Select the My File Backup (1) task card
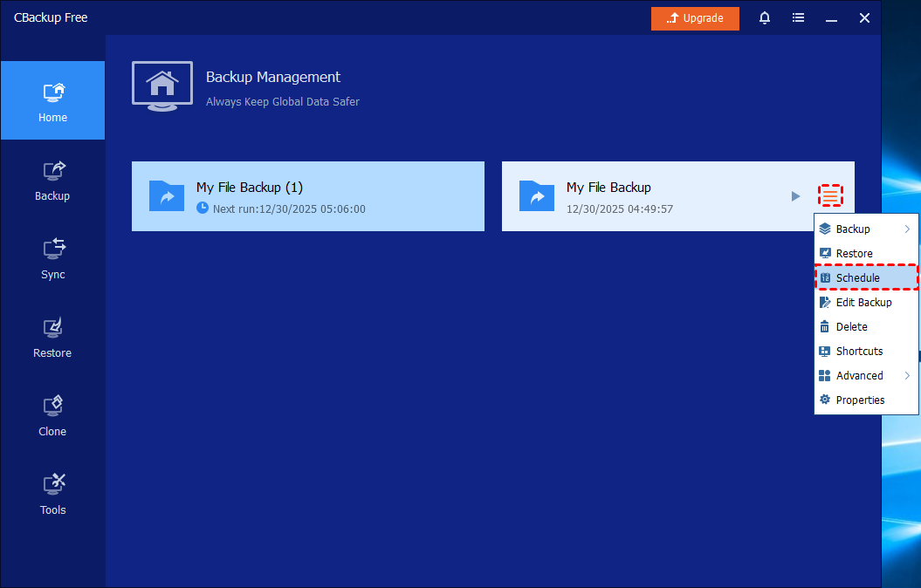Viewport: 921px width, 588px height. tap(307, 196)
